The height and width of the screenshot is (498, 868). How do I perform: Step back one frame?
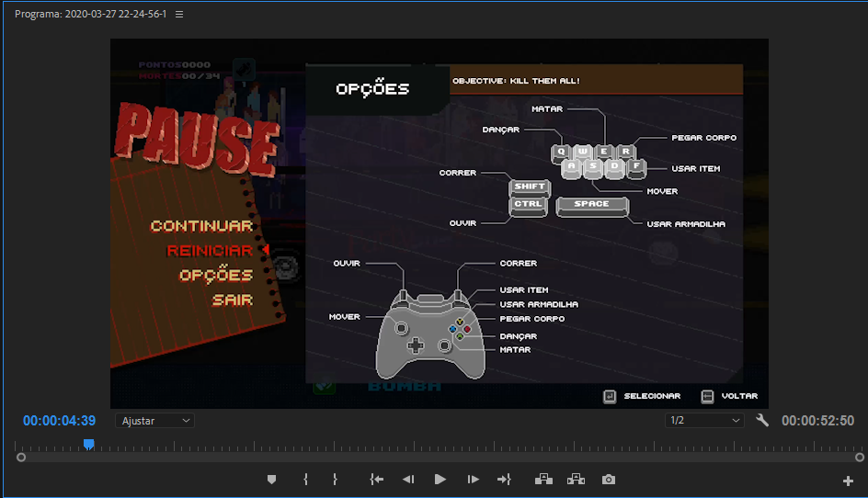408,480
